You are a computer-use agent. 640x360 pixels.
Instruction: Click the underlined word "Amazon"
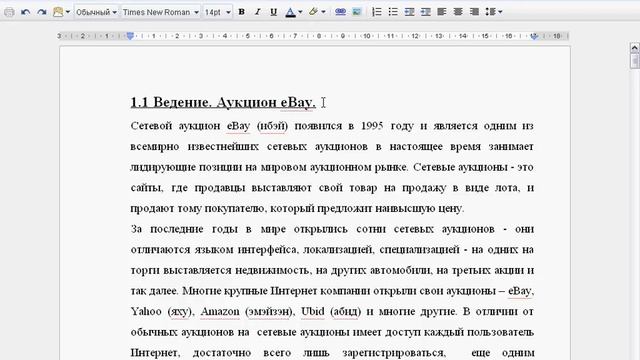[x=220, y=311]
